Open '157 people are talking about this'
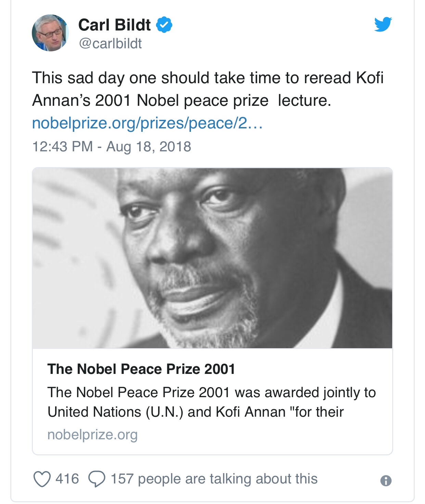The height and width of the screenshot is (504, 425). click(214, 479)
